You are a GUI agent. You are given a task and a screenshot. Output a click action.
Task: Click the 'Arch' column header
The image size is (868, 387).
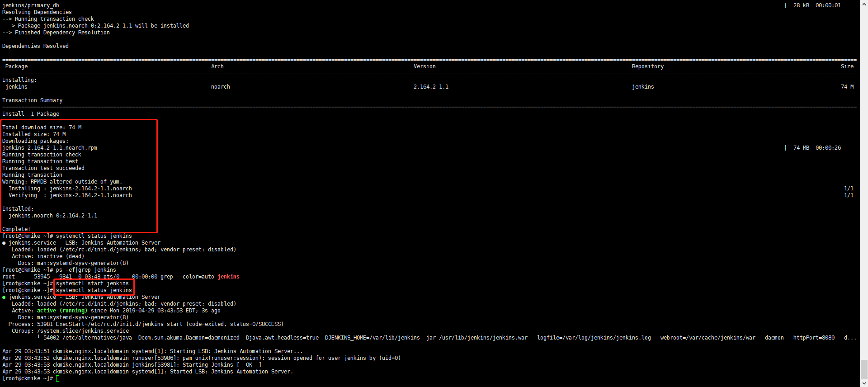[x=217, y=66]
